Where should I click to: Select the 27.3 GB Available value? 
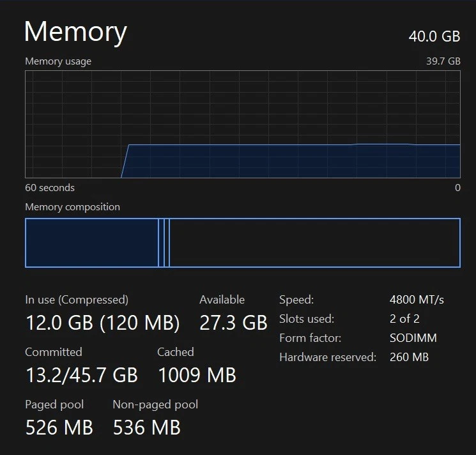click(x=233, y=323)
